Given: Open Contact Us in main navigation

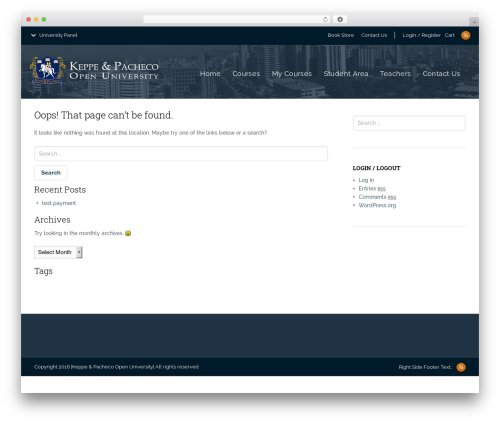Looking at the screenshot, I should pos(441,73).
